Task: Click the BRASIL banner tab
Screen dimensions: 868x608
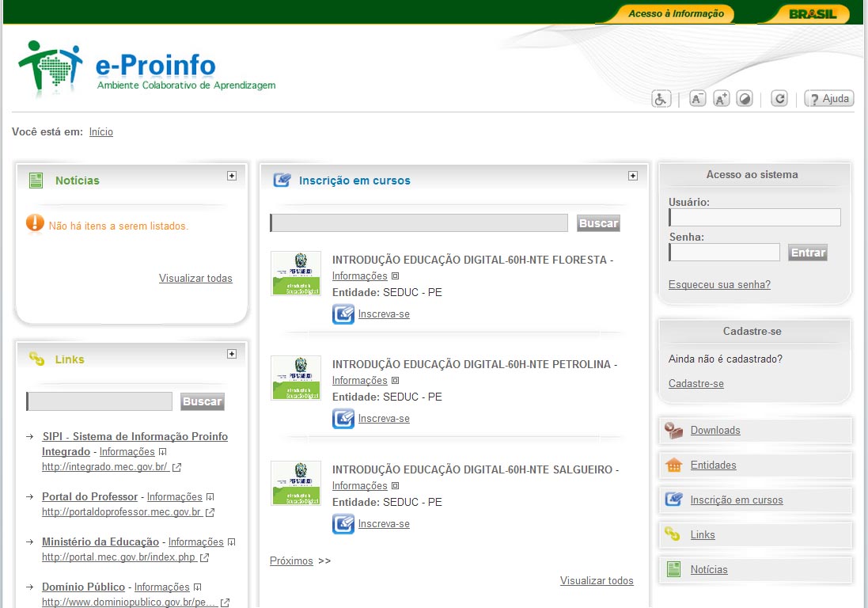Action: pyautogui.click(x=812, y=13)
